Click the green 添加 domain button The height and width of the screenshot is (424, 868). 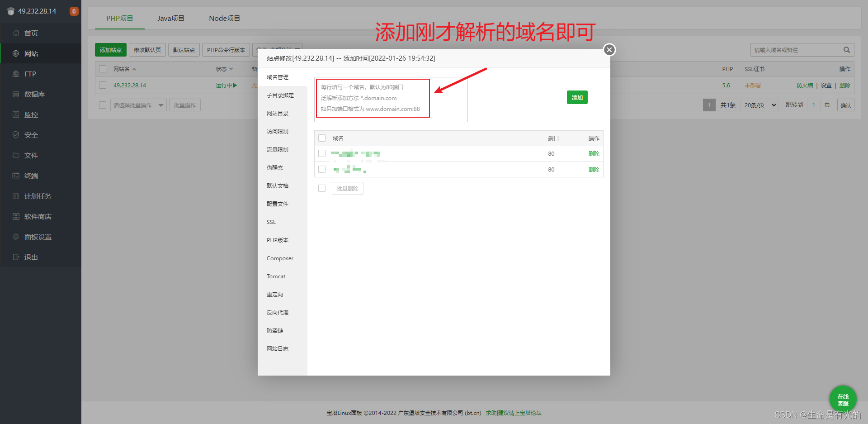(x=577, y=97)
